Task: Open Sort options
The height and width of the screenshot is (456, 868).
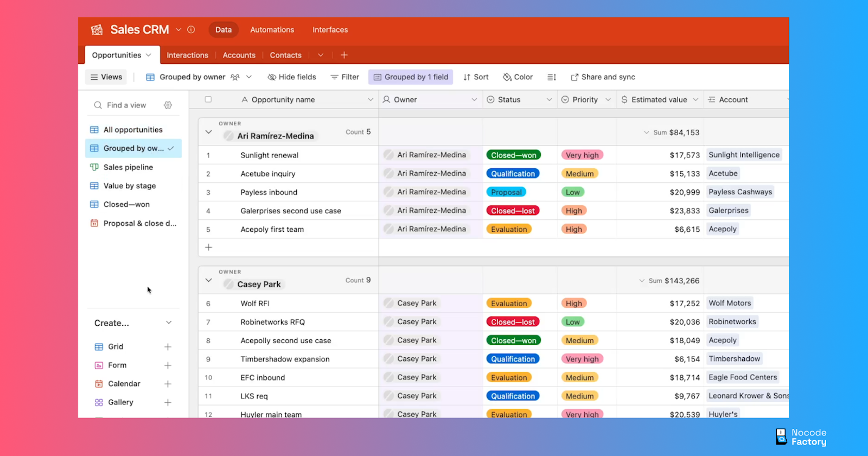Action: (x=476, y=77)
